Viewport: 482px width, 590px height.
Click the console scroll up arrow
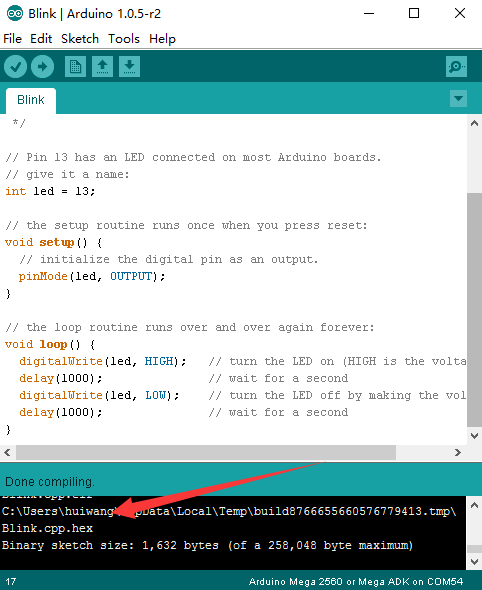point(474,505)
